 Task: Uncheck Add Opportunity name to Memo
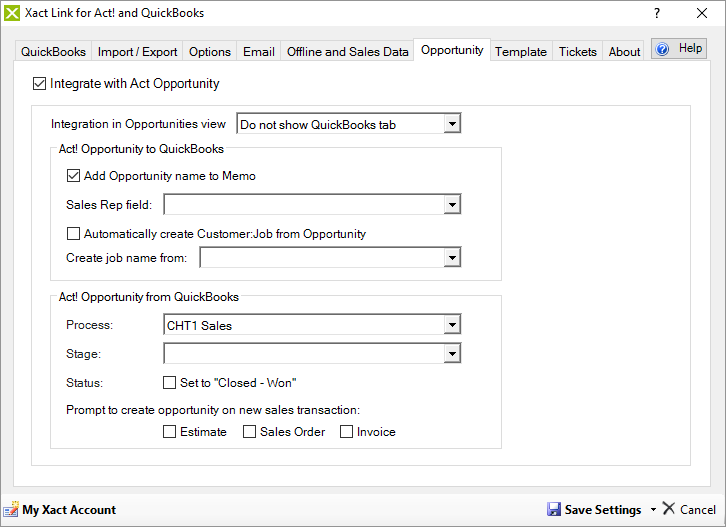(73, 176)
